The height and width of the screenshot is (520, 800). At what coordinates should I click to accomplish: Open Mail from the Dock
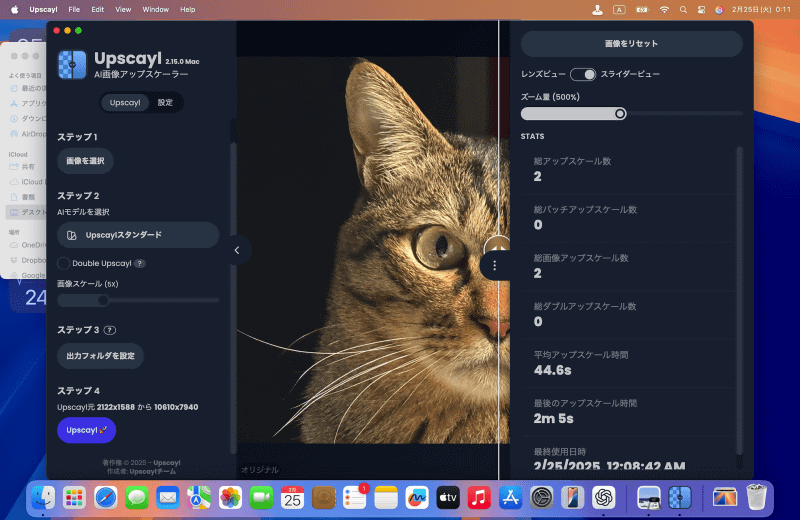[168, 498]
